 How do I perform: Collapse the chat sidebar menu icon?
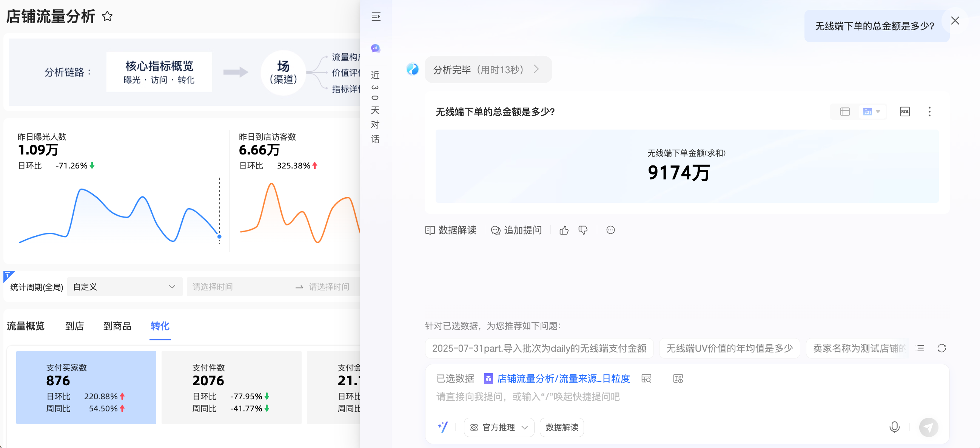click(376, 16)
